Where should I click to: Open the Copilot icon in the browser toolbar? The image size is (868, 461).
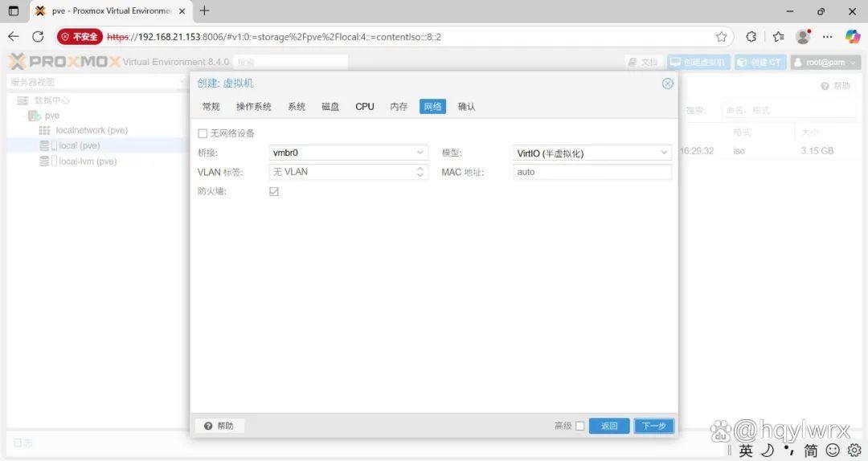coord(853,36)
